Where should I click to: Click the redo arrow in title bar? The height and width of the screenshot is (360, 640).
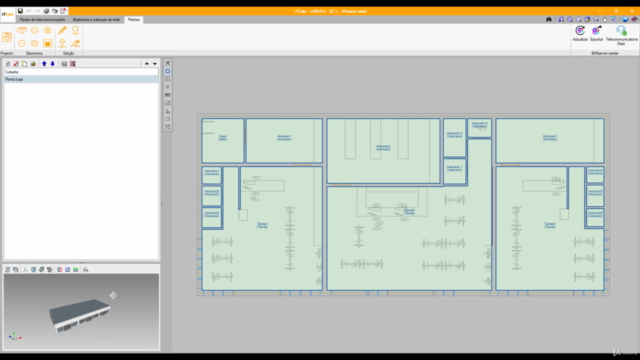coord(38,11)
